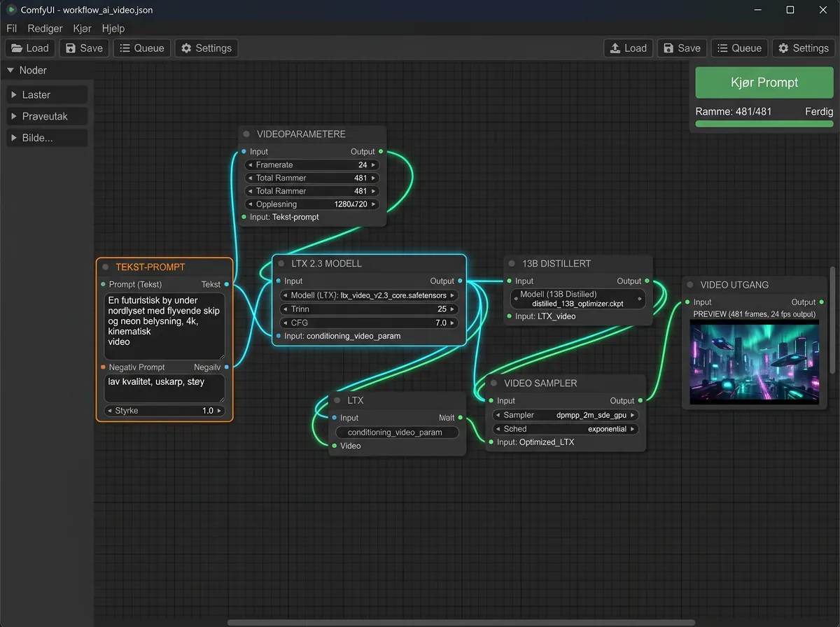840x627 pixels.
Task: Click the disk icon on the right Save button
Action: pyautogui.click(x=669, y=48)
